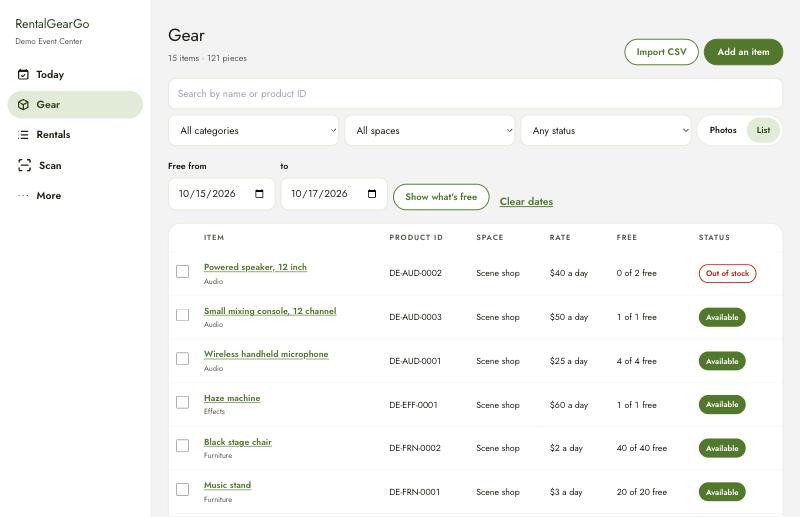800x517 pixels.
Task: Click the Clear dates link
Action: (526, 202)
